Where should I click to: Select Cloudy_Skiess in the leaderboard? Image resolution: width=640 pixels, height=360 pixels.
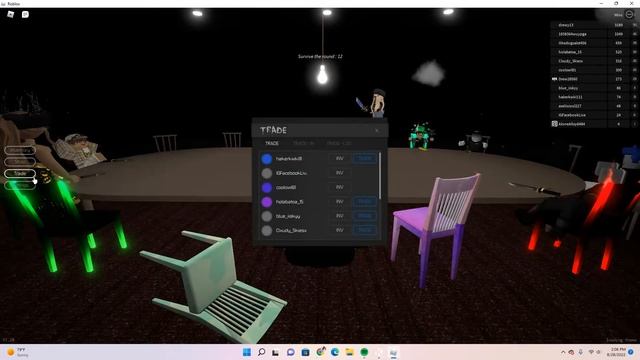595,61
